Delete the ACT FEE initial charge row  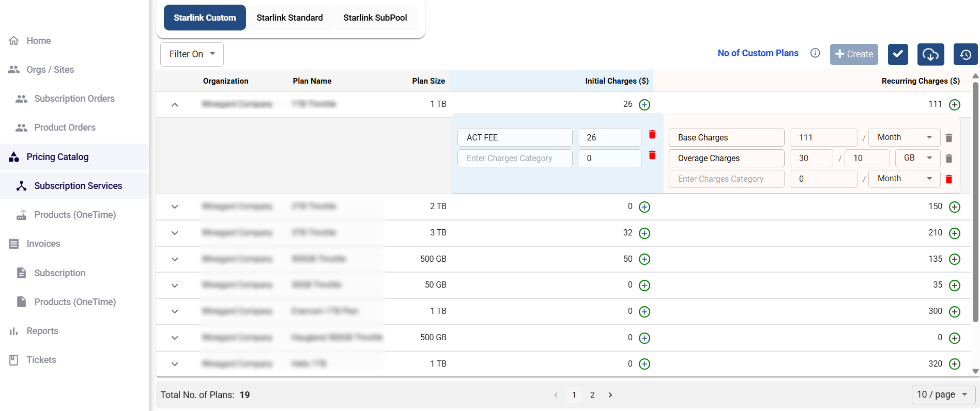coord(652,135)
